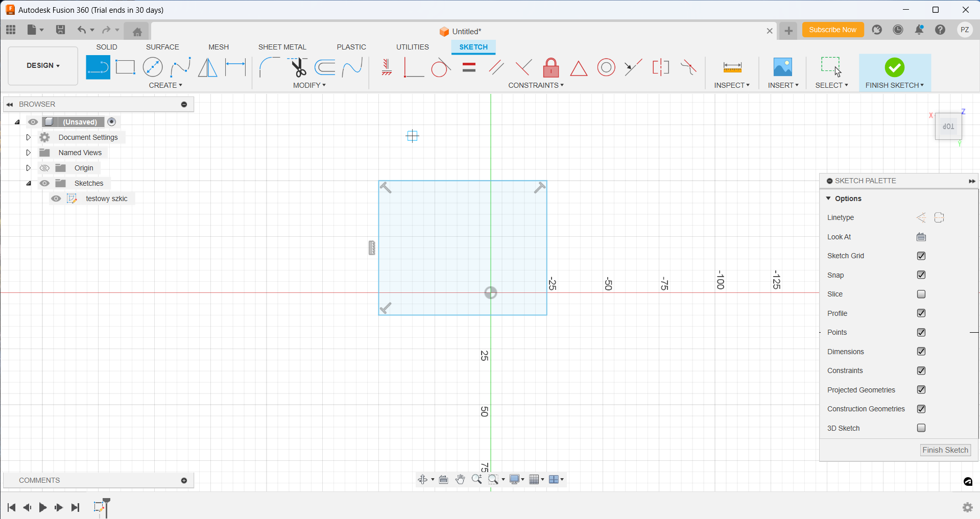Open the CONSTRAINTS dropdown menu
Viewport: 980px width, 519px height.
pos(536,85)
